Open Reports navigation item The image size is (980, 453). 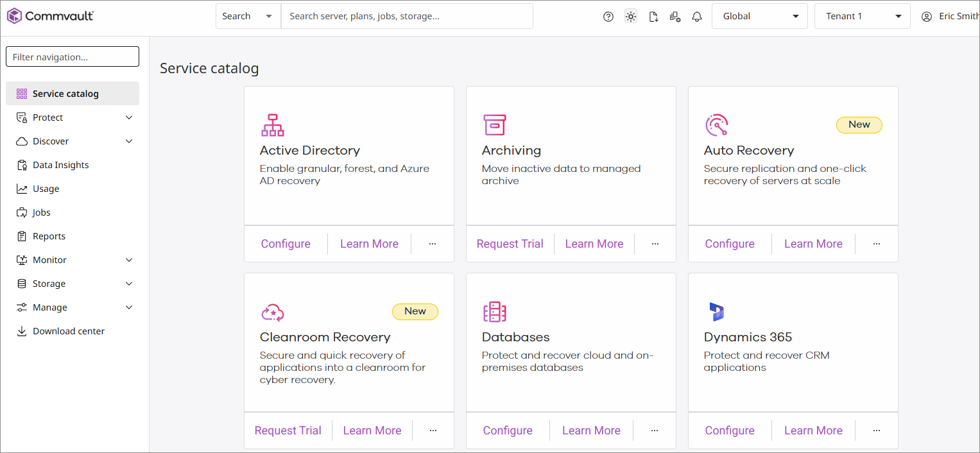pos(73,236)
